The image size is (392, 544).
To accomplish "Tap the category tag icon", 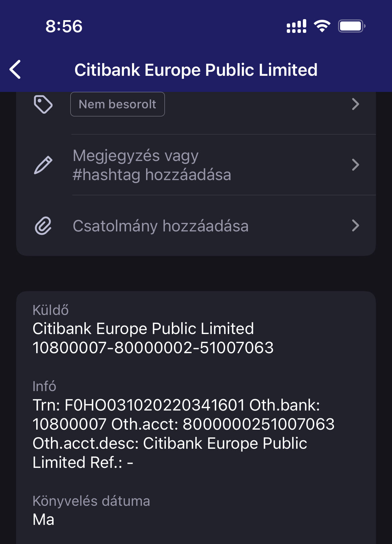I will click(43, 105).
